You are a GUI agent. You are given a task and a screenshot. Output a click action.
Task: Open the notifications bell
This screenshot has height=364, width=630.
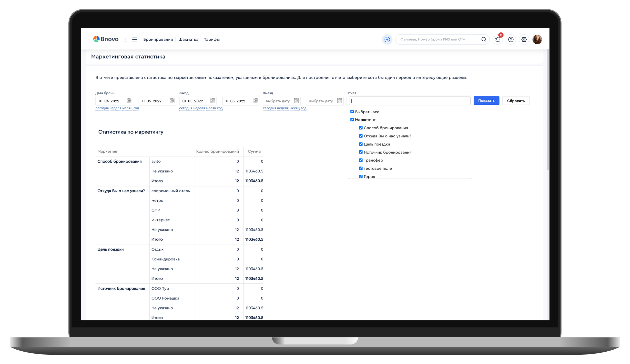click(498, 39)
